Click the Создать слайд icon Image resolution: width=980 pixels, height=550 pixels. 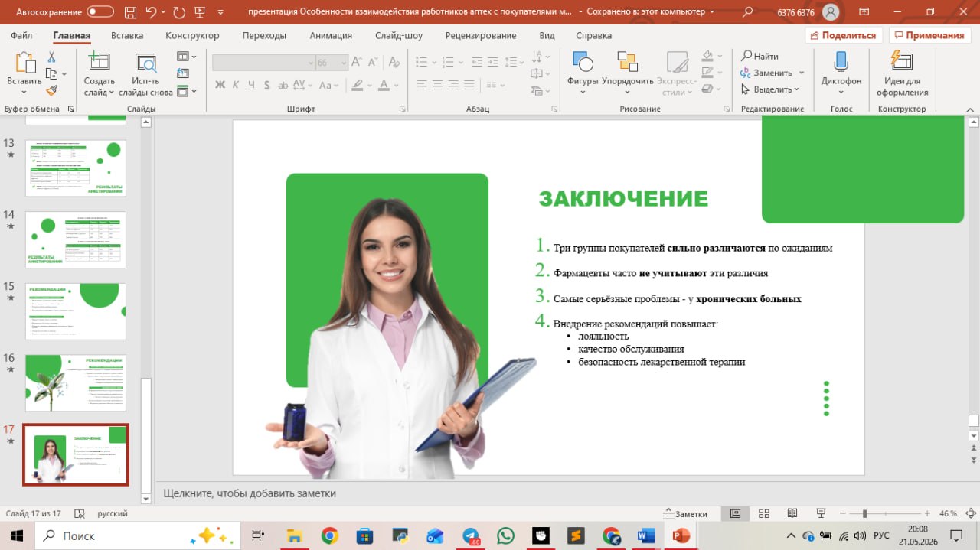[99, 63]
